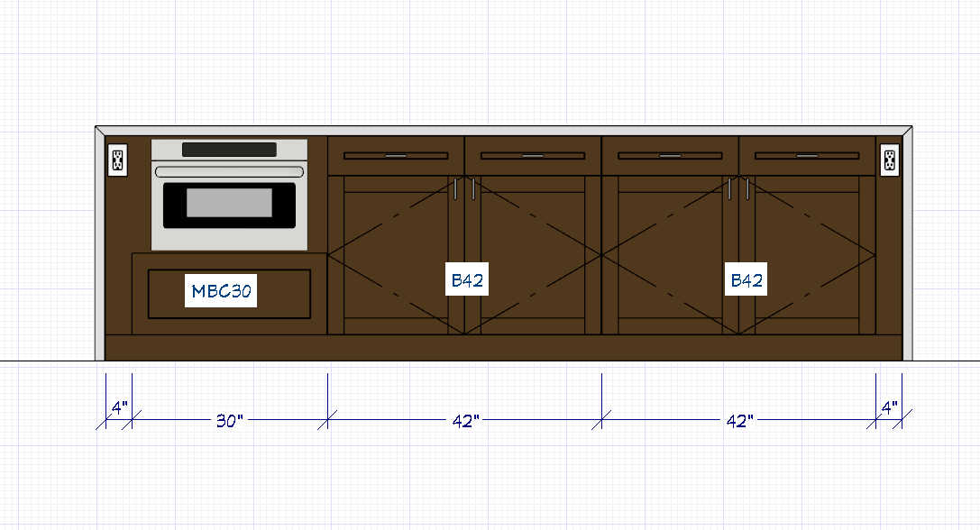The height and width of the screenshot is (530, 980).
Task: Select the drawer below the microwave
Action: click(229, 294)
